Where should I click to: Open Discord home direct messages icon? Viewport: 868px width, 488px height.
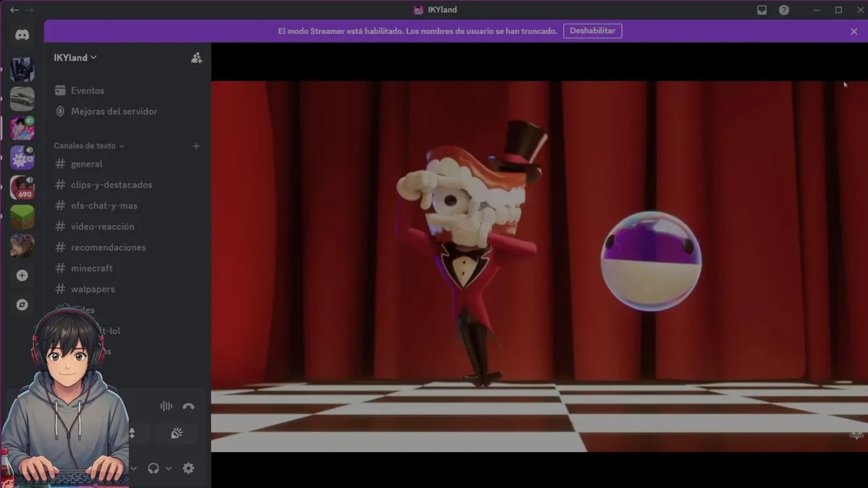[x=22, y=35]
